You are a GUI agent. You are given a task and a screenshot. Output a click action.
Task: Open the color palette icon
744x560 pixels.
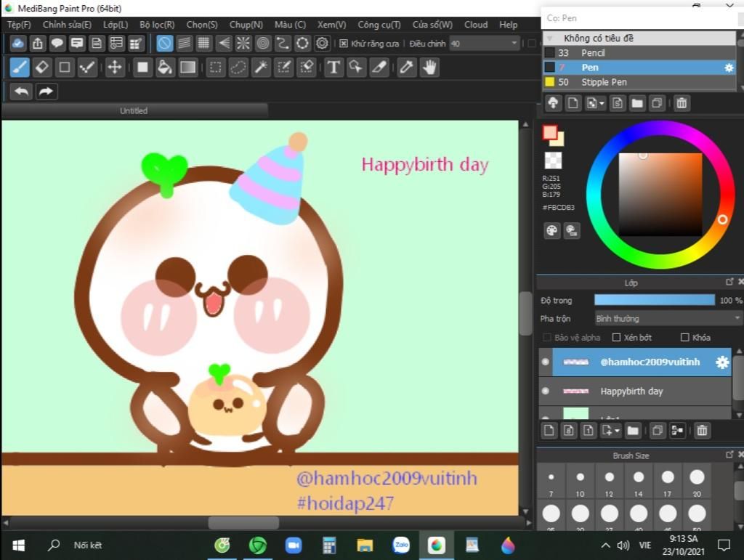click(552, 231)
